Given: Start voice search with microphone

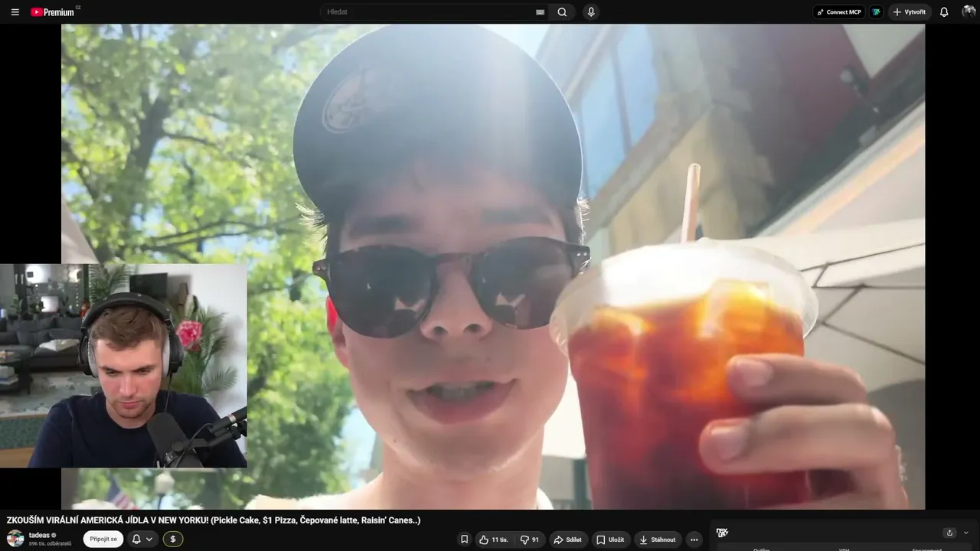Looking at the screenshot, I should [590, 12].
